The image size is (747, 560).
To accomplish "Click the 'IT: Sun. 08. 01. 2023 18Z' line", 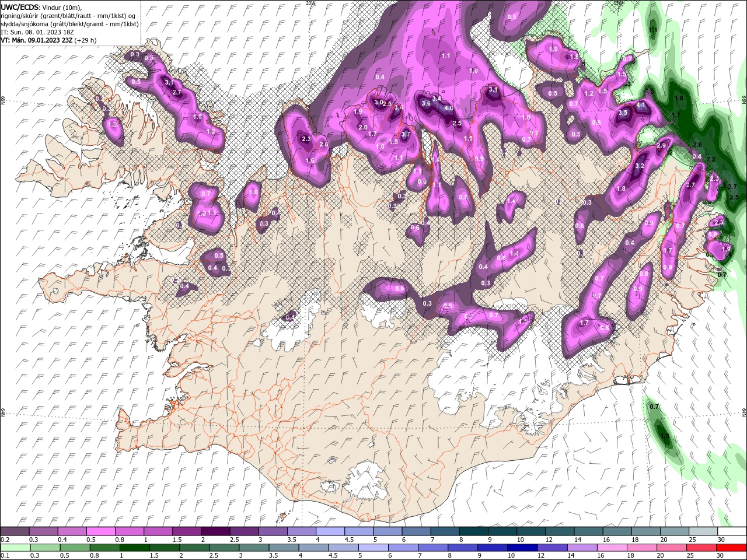I will click(x=36, y=32).
